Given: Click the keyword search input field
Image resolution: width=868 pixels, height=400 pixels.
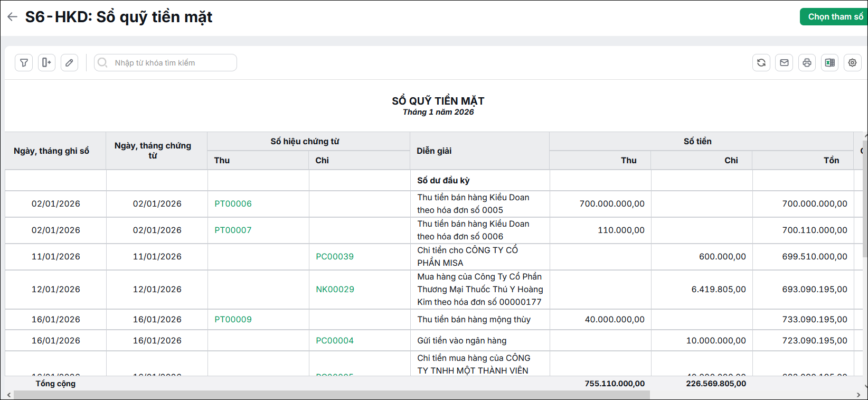Looking at the screenshot, I should (165, 62).
